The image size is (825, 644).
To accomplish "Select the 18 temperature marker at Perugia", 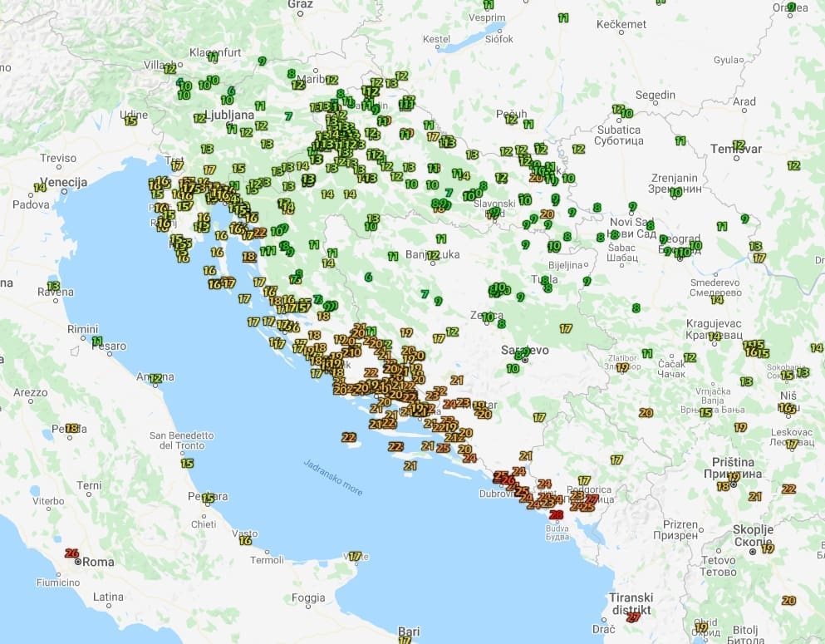I will (x=71, y=429).
